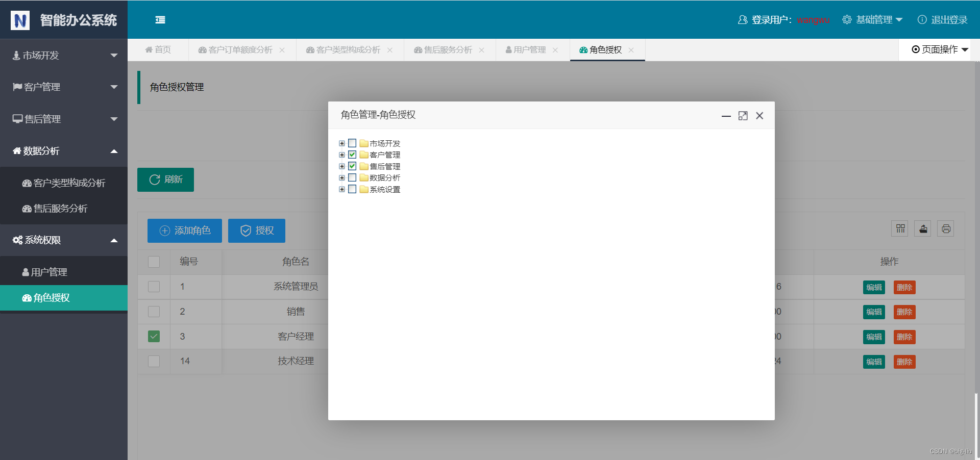Click the 售后管理 folder icon in tree
Viewport: 980px width, 460px height.
tap(364, 166)
